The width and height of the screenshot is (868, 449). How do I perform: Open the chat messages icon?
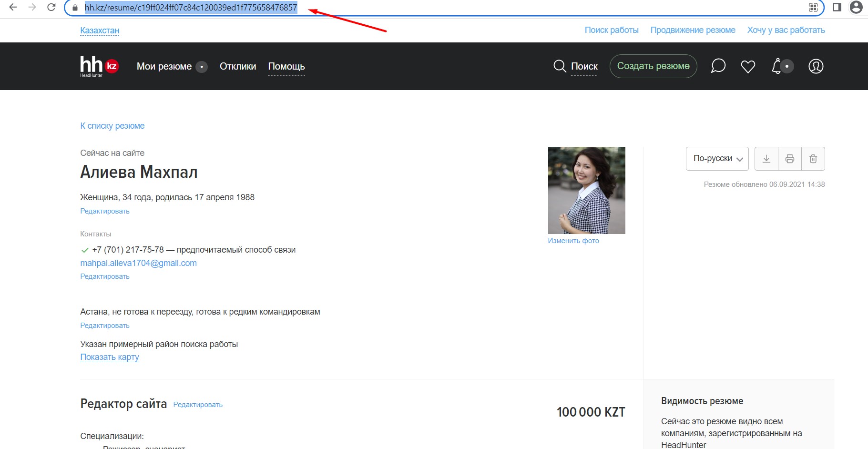pyautogui.click(x=718, y=66)
